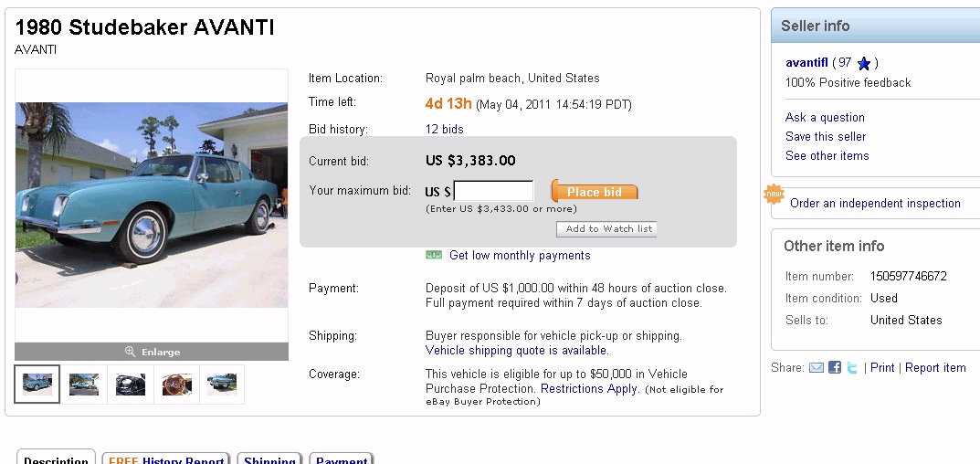This screenshot has width=980, height=464.
Task: Click the seller's blue feedback star
Action: [x=864, y=63]
